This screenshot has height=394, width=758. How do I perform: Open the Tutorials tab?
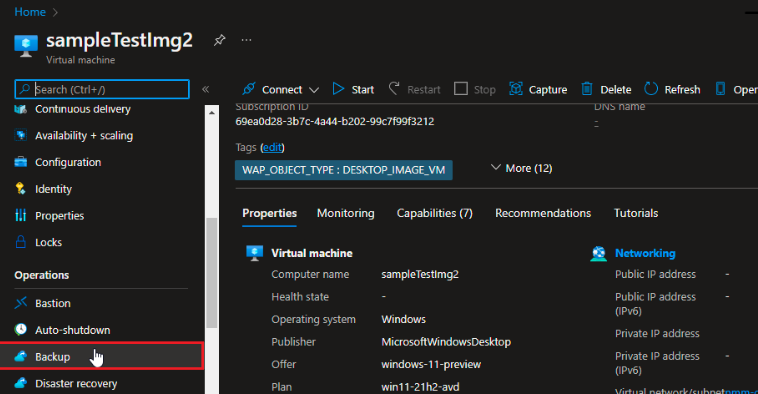(636, 213)
